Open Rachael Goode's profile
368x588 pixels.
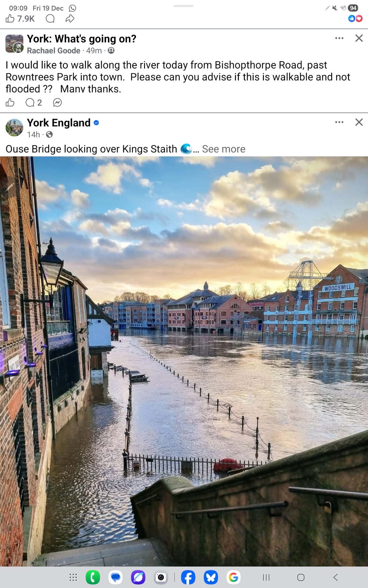pyautogui.click(x=54, y=51)
